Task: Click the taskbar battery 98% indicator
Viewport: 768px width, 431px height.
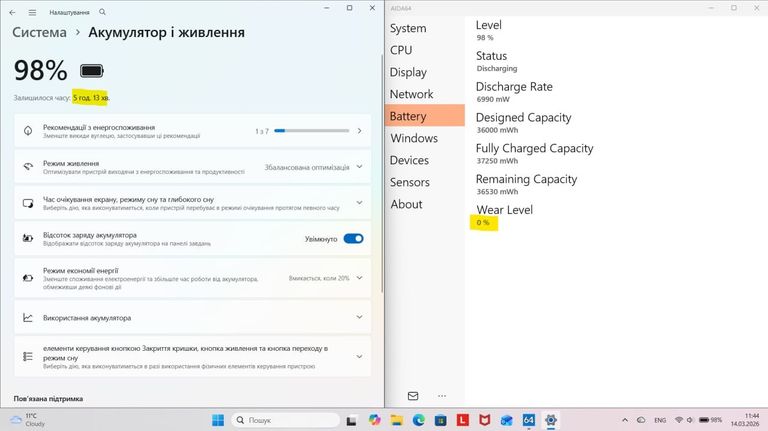Action: click(x=711, y=420)
